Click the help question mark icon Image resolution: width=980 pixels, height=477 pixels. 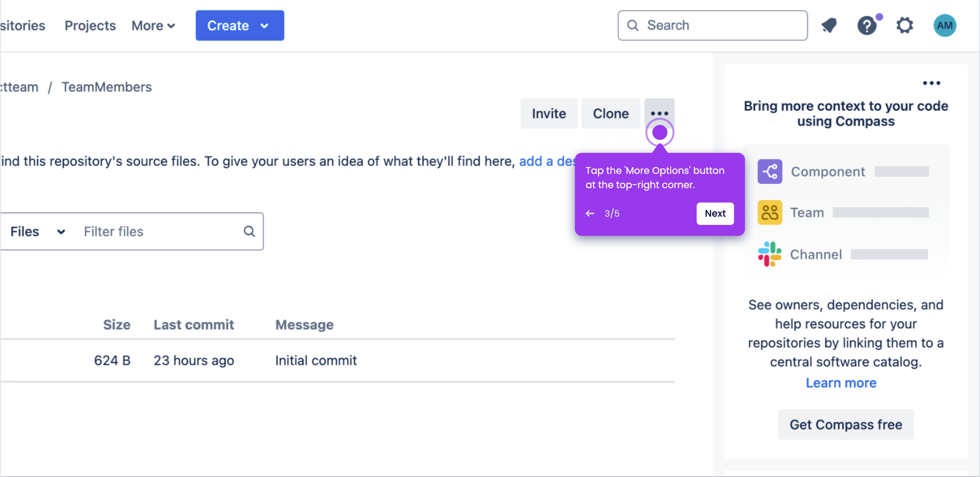(x=867, y=26)
